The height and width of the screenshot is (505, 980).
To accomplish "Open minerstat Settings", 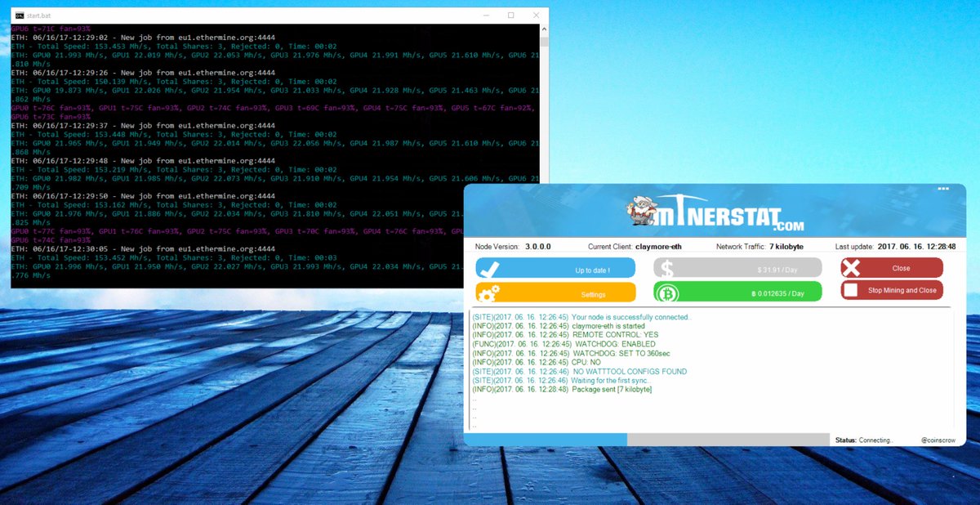I will 555,293.
